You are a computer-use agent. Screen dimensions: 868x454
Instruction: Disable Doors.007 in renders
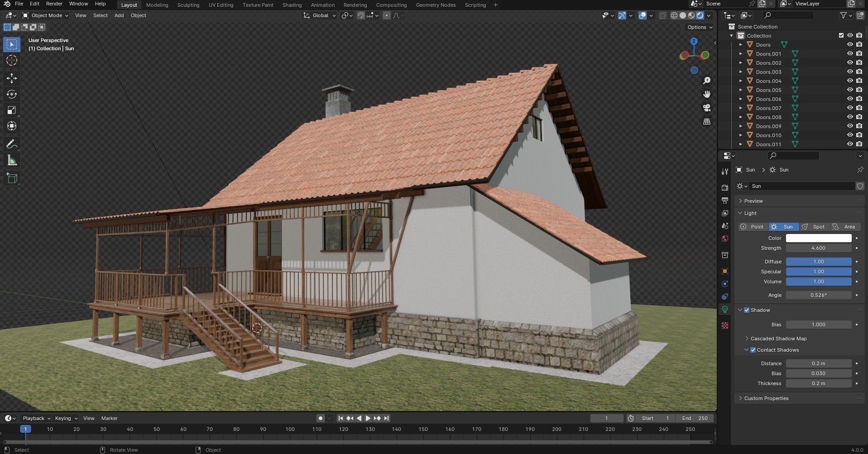(x=859, y=108)
